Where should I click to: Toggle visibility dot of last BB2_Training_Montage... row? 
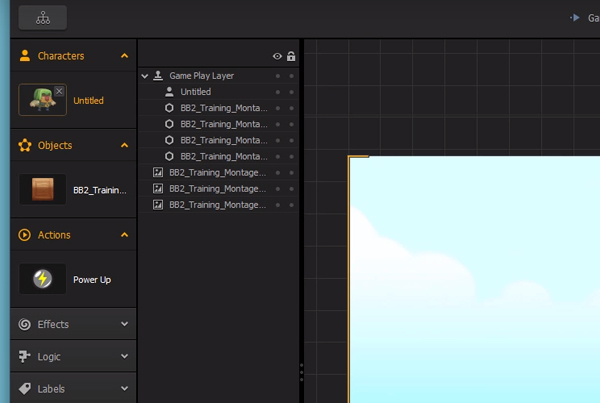tap(278, 205)
